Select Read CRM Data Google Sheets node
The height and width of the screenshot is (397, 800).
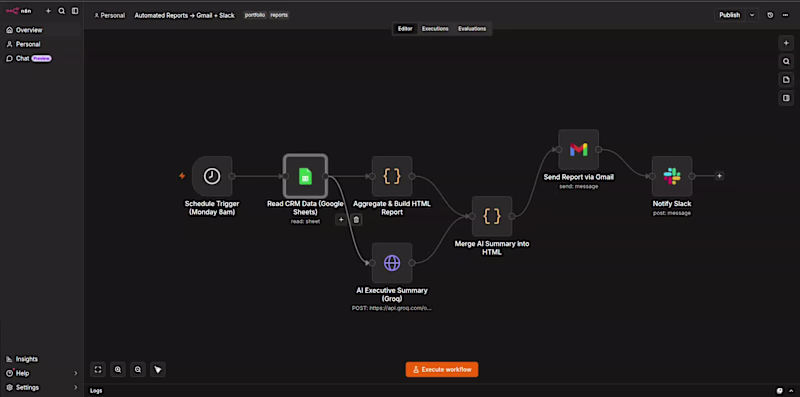(305, 177)
